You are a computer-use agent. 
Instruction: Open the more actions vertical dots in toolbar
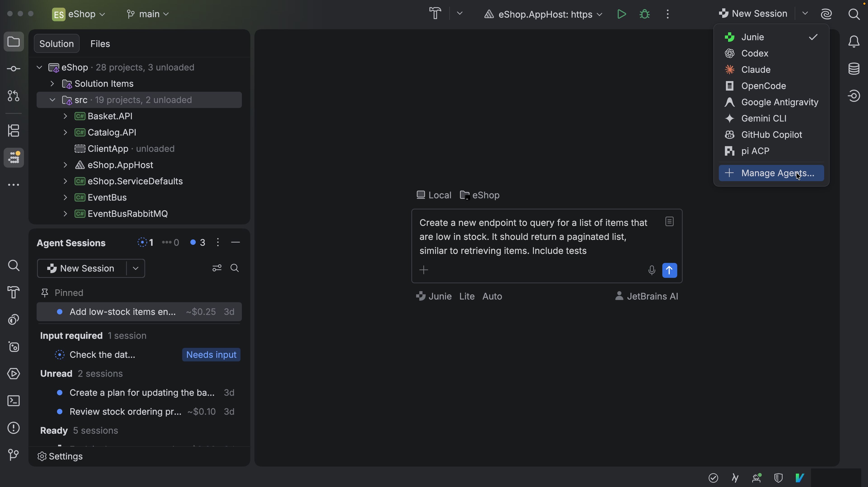[668, 14]
